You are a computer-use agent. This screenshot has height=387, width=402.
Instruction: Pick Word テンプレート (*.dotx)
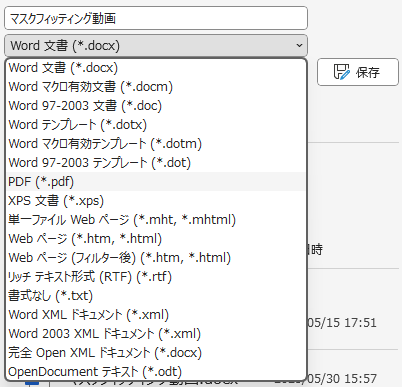click(x=156, y=125)
